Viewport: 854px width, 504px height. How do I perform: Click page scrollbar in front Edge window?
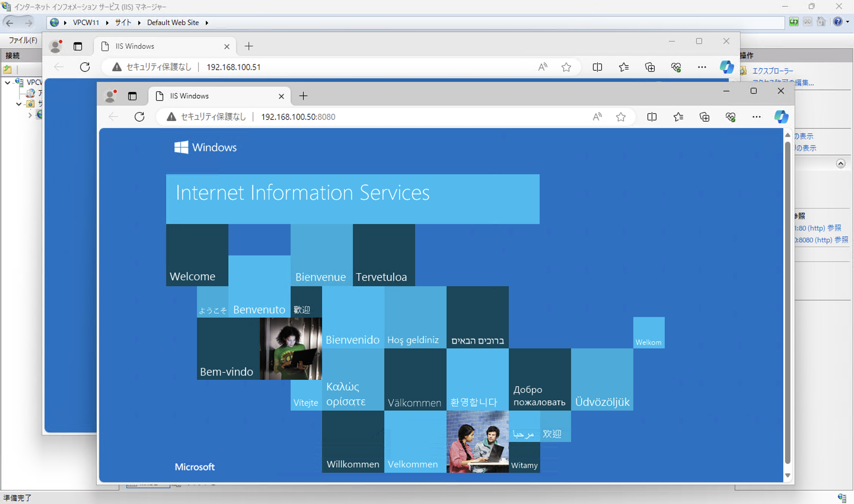tap(788, 303)
